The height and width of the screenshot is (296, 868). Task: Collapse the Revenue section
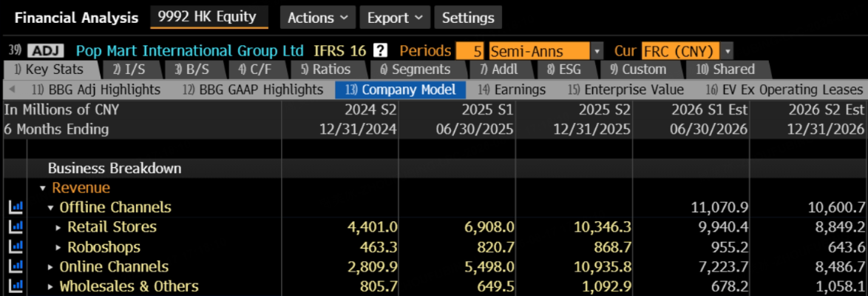43,189
